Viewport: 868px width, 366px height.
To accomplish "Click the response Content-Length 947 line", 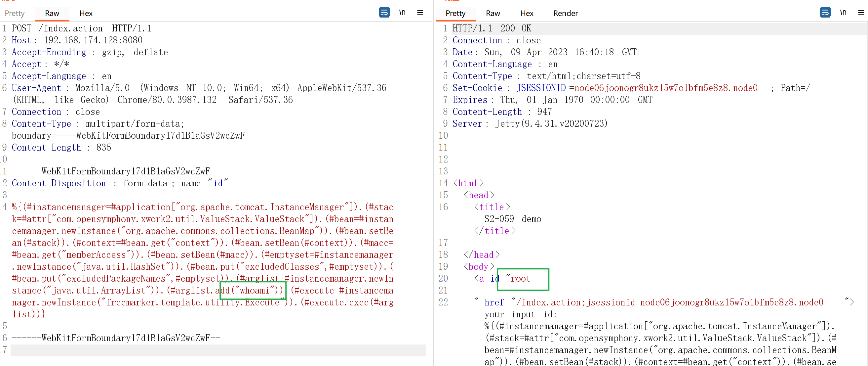I will click(502, 112).
